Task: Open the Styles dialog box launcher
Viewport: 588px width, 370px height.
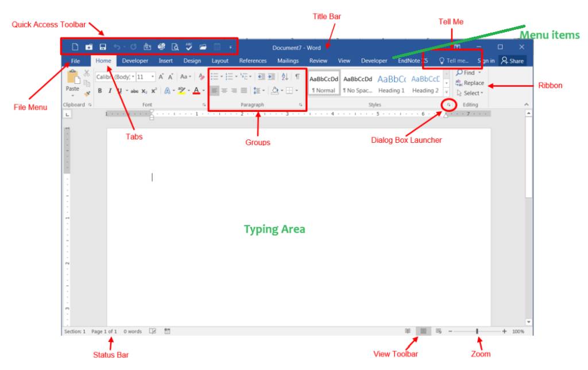Action: click(447, 104)
